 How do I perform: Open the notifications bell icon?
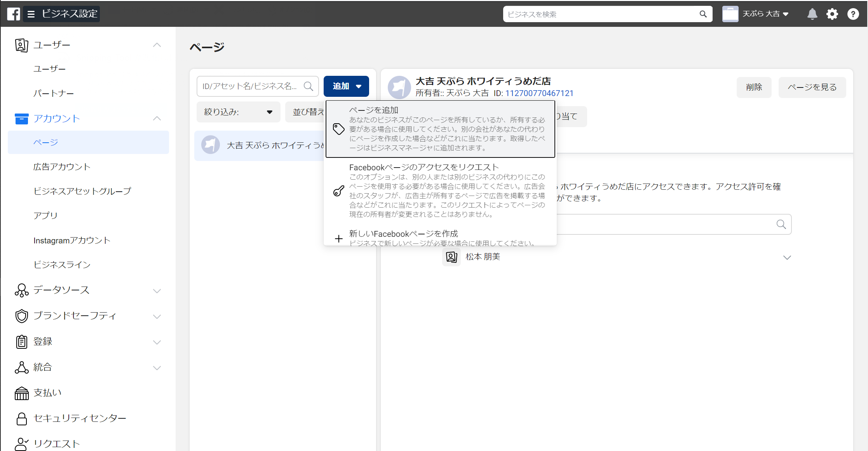(x=812, y=14)
